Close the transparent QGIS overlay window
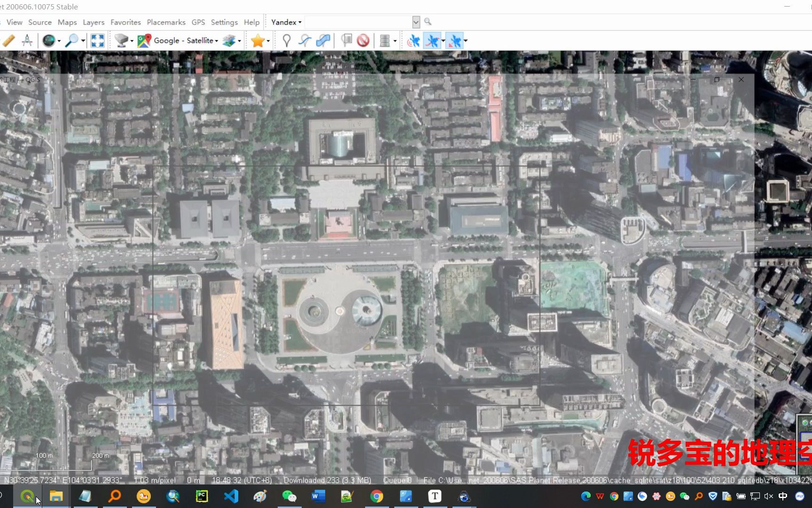This screenshot has width=812, height=508. click(x=741, y=79)
